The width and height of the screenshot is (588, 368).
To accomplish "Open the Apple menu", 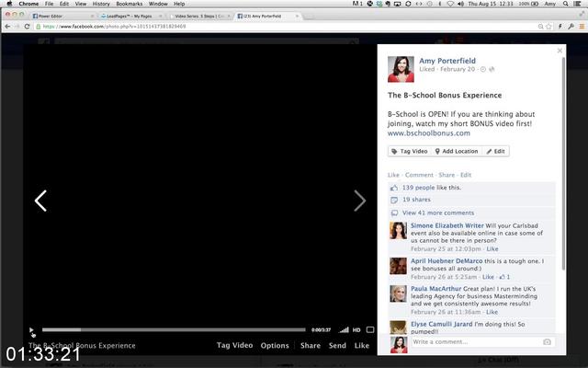I will [x=10, y=4].
